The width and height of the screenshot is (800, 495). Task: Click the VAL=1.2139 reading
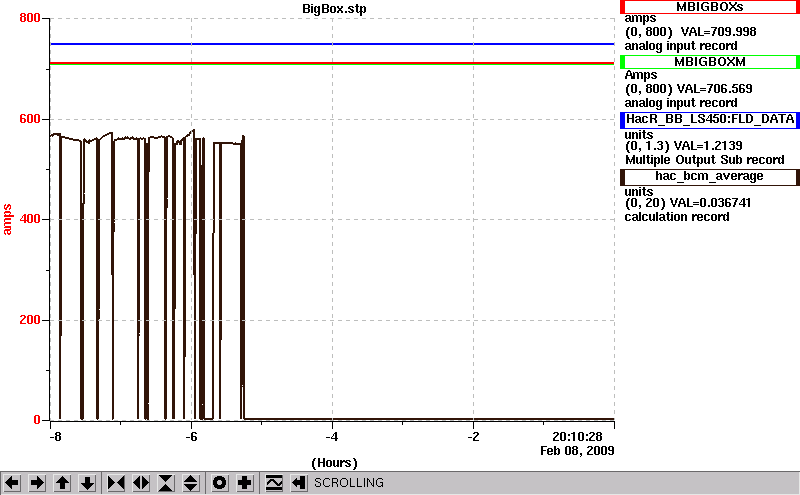708,146
